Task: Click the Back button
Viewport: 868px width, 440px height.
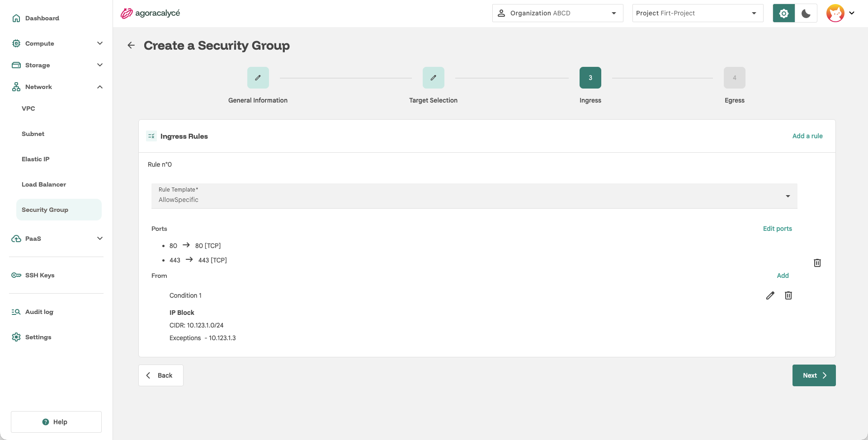Action: tap(161, 375)
